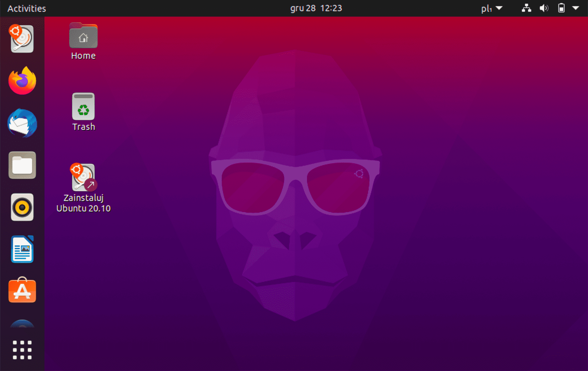Open the Trash desktop icon
Image resolution: width=588 pixels, height=371 pixels.
[x=83, y=112]
